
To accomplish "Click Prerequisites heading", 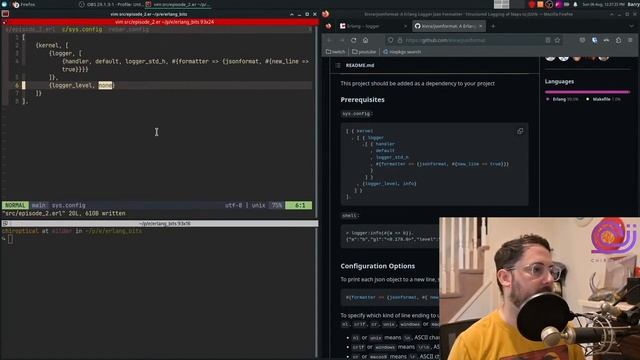I will (362, 100).
